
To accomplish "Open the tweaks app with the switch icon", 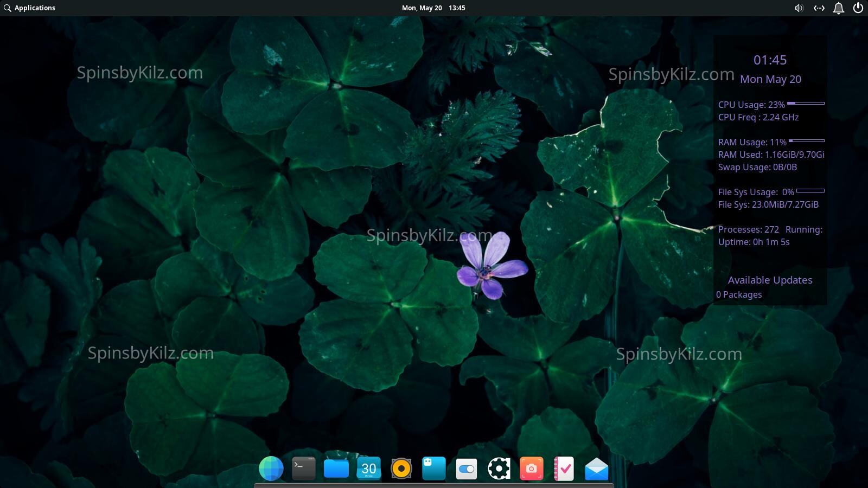I will click(x=467, y=467).
